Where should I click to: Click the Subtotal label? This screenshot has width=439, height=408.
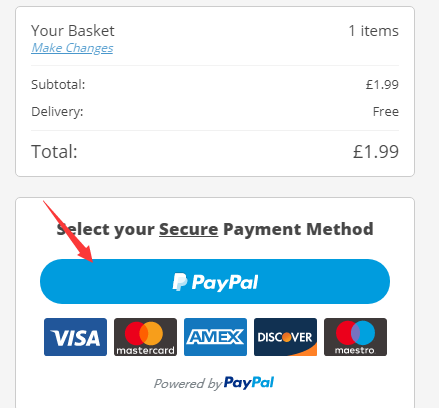58,84
